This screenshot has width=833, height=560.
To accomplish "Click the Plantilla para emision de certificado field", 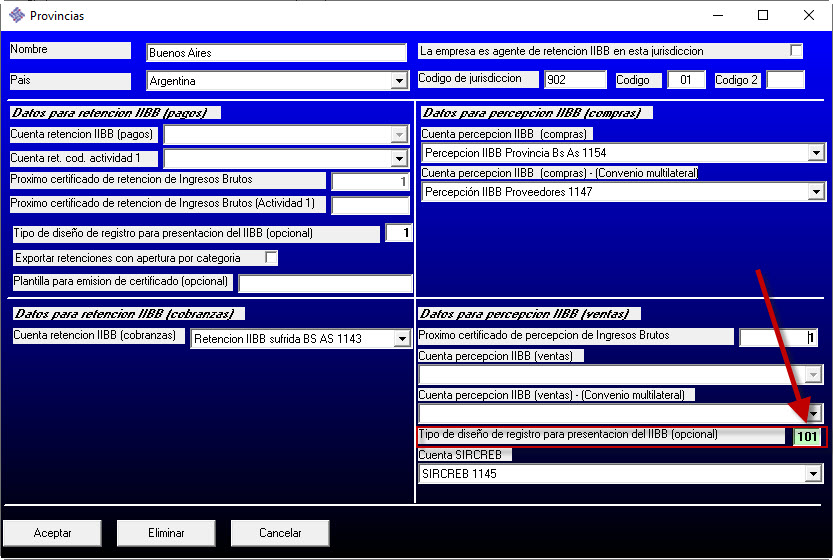I will coord(325,284).
